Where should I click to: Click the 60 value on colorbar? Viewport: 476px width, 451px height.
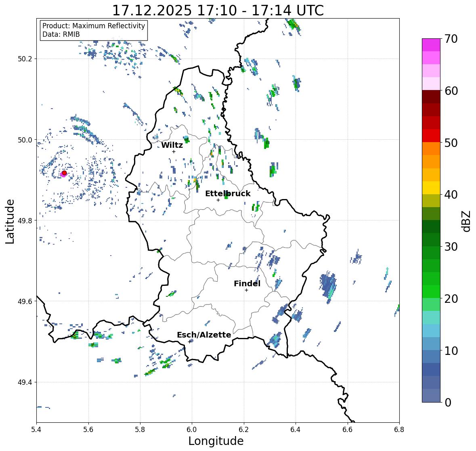451,91
